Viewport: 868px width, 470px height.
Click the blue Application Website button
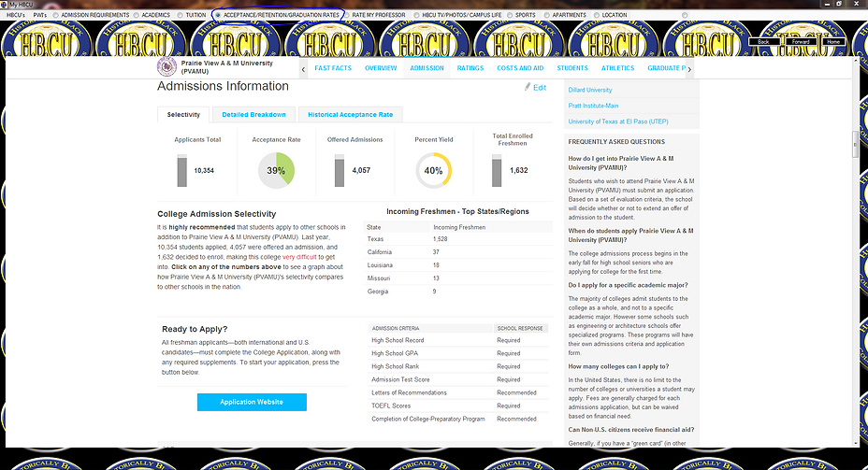[252, 402]
